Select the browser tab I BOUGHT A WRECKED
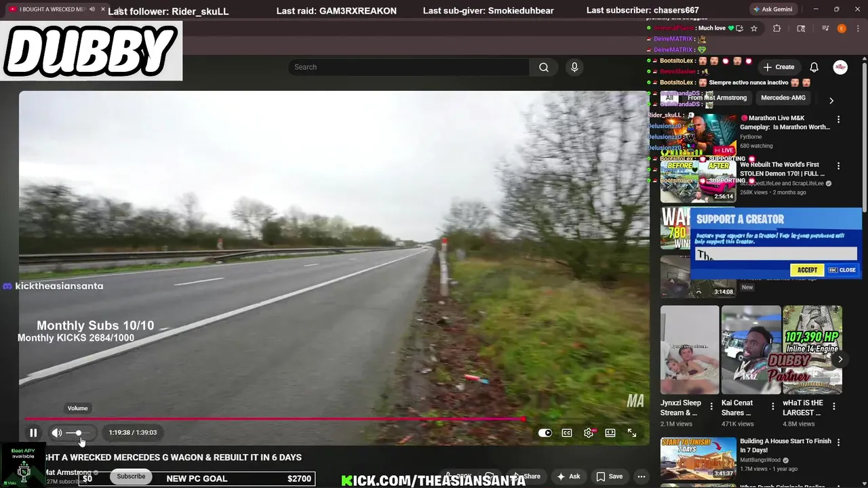The width and height of the screenshot is (868, 488). 52,9
